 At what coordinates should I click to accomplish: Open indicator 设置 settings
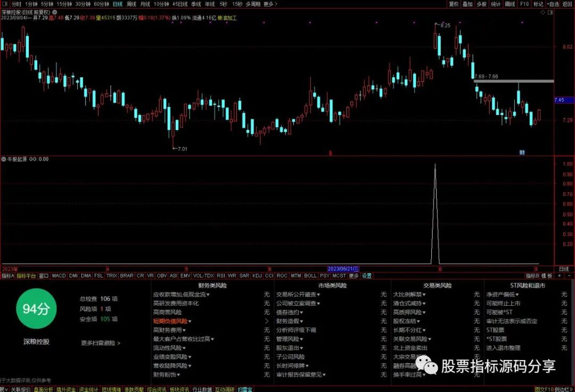click(367, 276)
